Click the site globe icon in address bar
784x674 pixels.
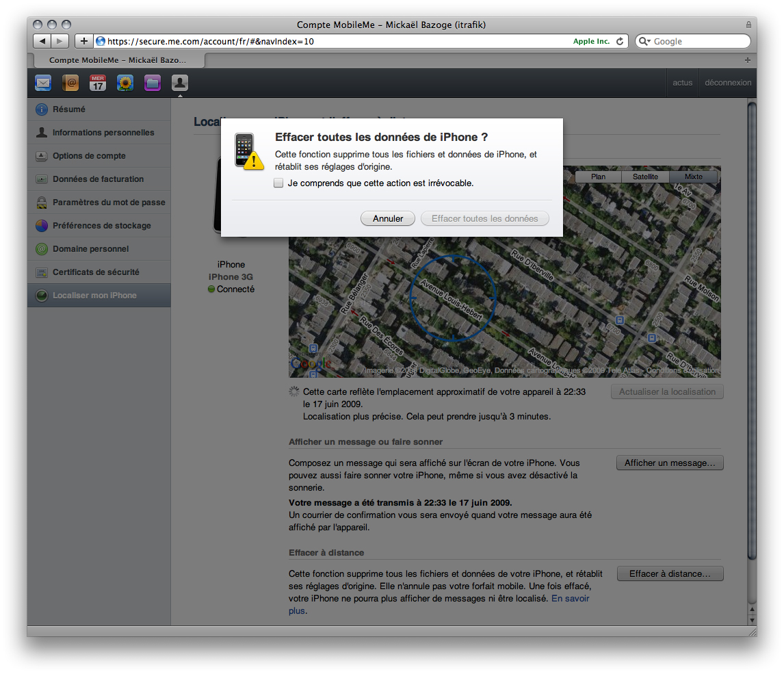(101, 42)
